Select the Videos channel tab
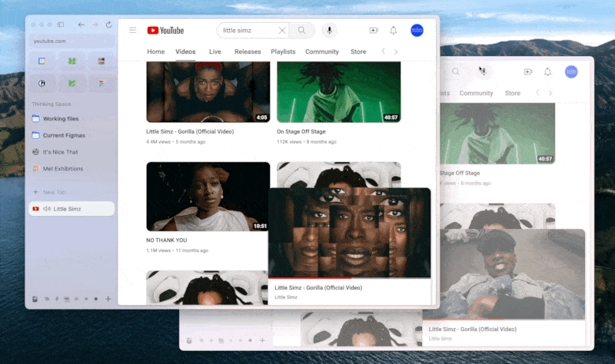This screenshot has height=364, width=615. coord(185,51)
